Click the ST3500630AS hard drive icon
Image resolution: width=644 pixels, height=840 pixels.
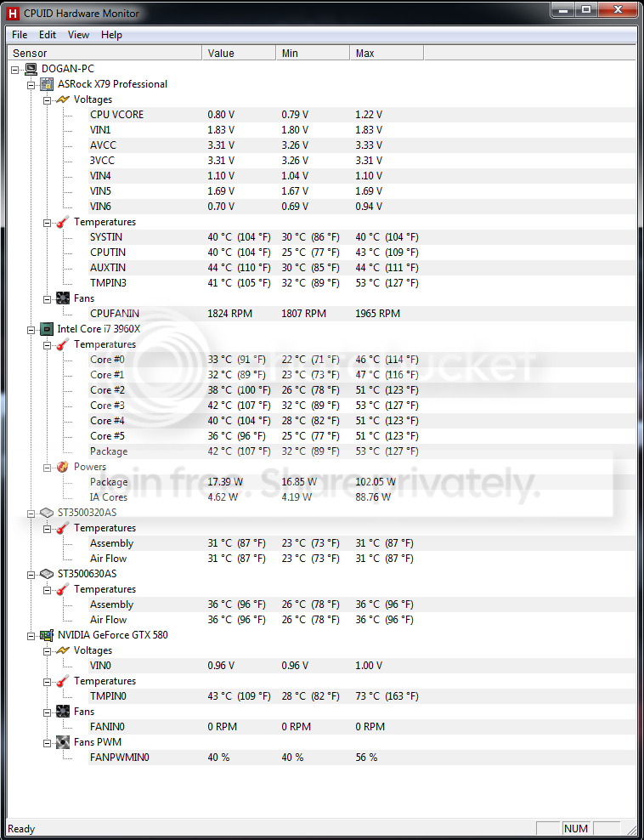click(47, 574)
